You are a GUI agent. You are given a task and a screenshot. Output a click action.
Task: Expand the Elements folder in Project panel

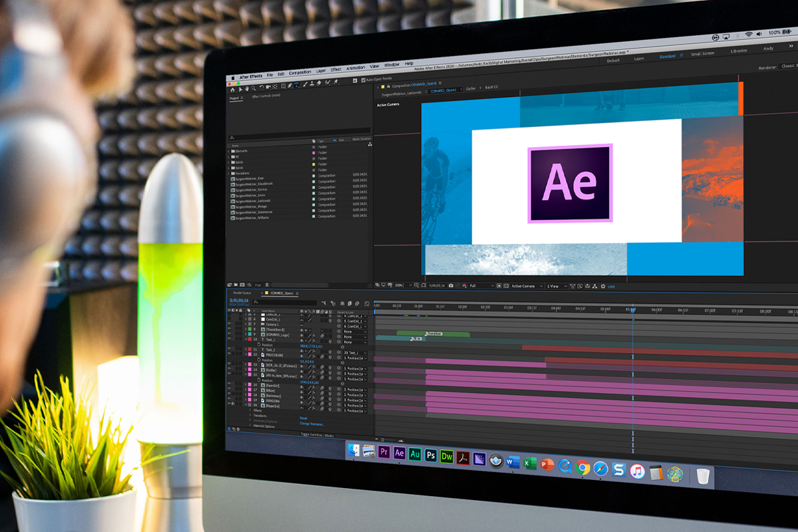tap(230, 152)
